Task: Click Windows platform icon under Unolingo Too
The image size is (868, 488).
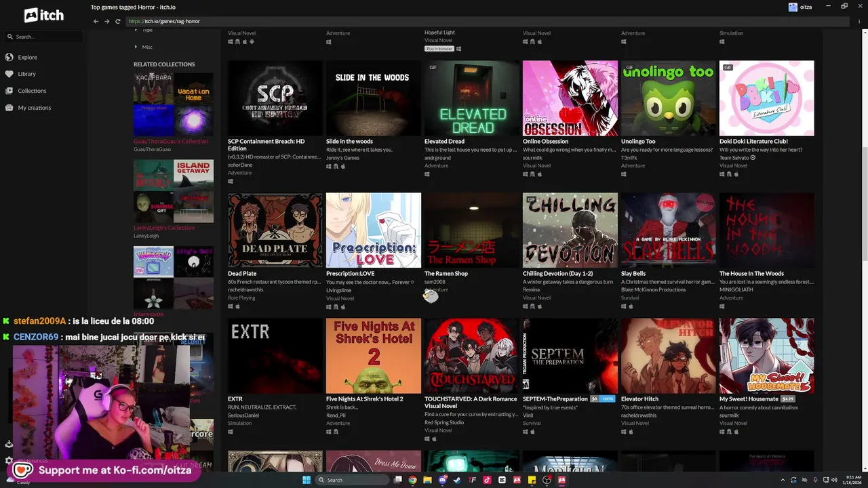Action: tap(624, 174)
